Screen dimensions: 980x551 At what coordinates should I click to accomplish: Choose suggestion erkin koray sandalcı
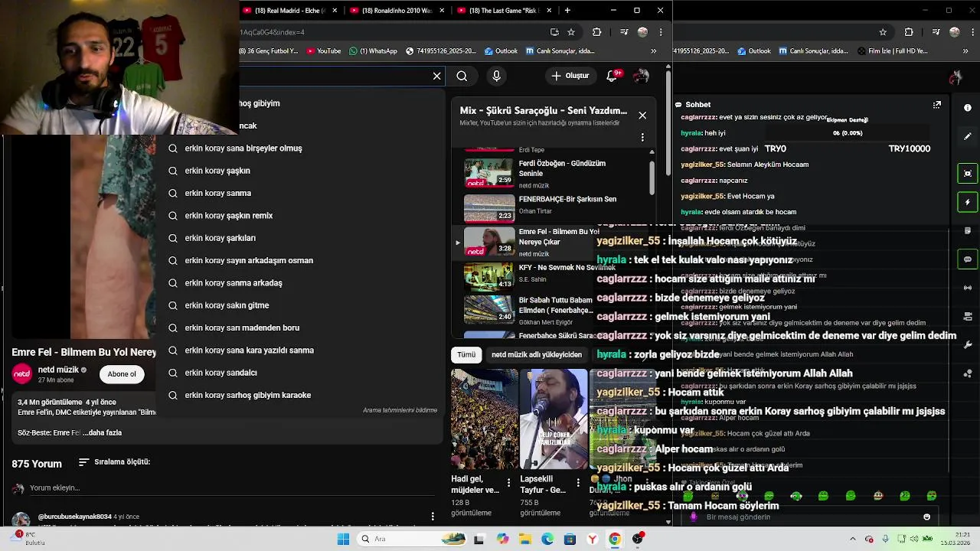click(299, 373)
